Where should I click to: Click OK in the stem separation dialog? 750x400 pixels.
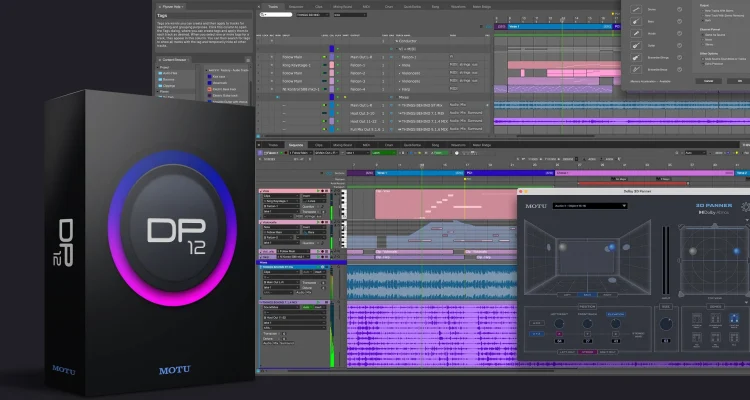click(x=740, y=81)
